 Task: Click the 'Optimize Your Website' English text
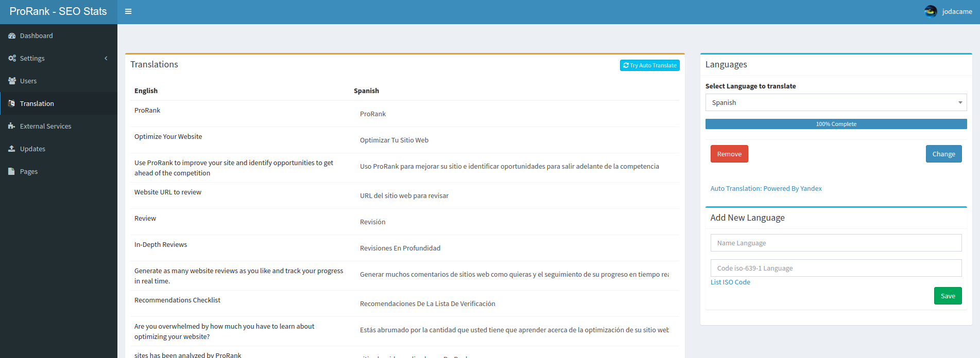168,136
